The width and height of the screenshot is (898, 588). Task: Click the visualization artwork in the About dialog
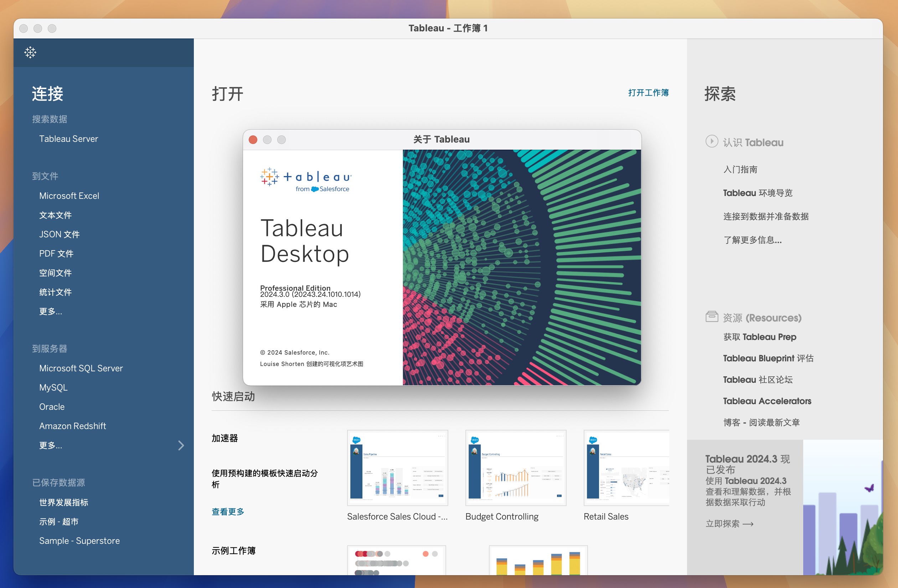[522, 268]
